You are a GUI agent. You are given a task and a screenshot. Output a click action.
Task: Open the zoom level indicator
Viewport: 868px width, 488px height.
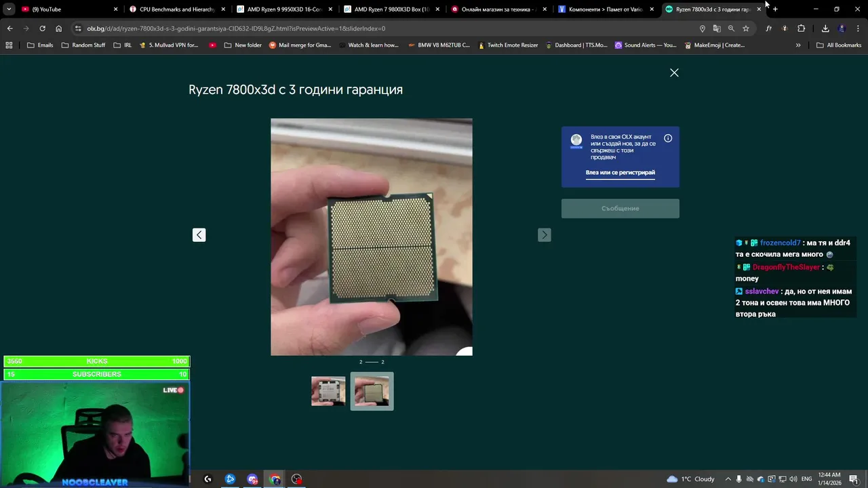click(731, 28)
